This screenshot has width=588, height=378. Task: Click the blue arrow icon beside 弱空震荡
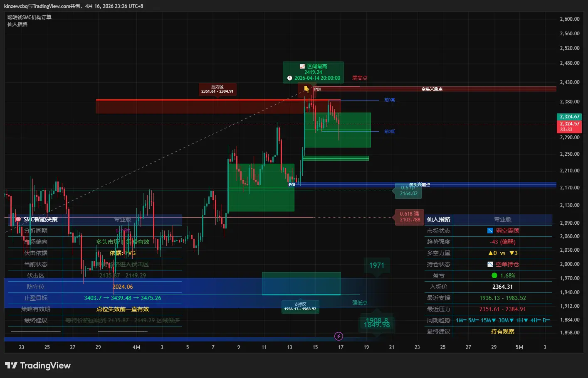coord(490,231)
